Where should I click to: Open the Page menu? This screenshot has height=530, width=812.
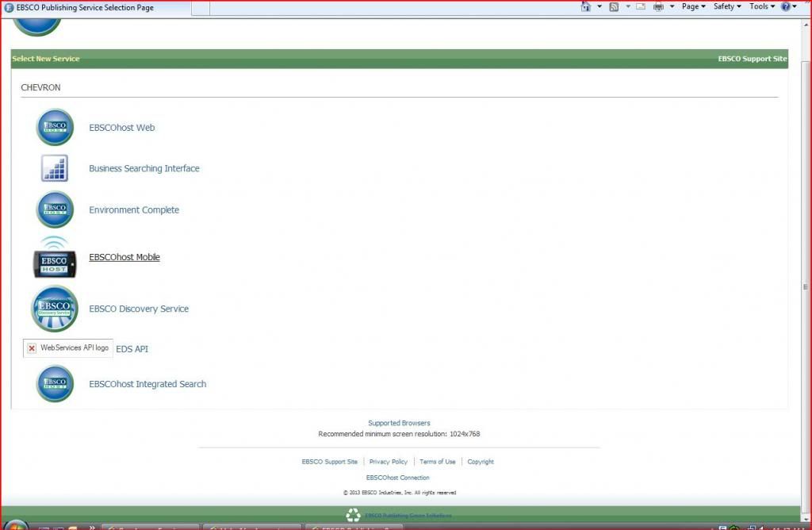click(x=693, y=6)
